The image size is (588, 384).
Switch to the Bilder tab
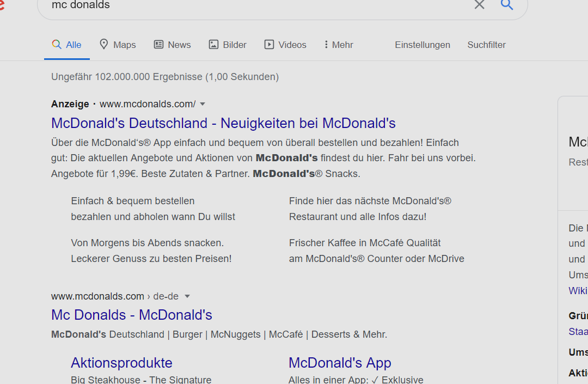(x=228, y=45)
